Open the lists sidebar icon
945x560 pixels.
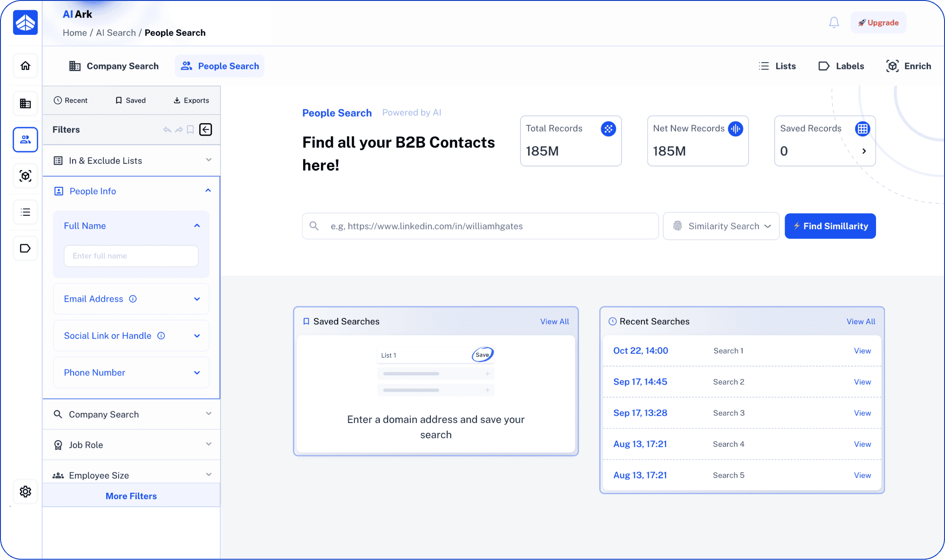26,212
